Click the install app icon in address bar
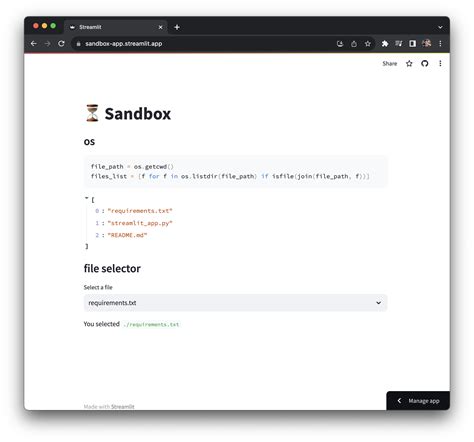474x442 pixels. (x=340, y=44)
